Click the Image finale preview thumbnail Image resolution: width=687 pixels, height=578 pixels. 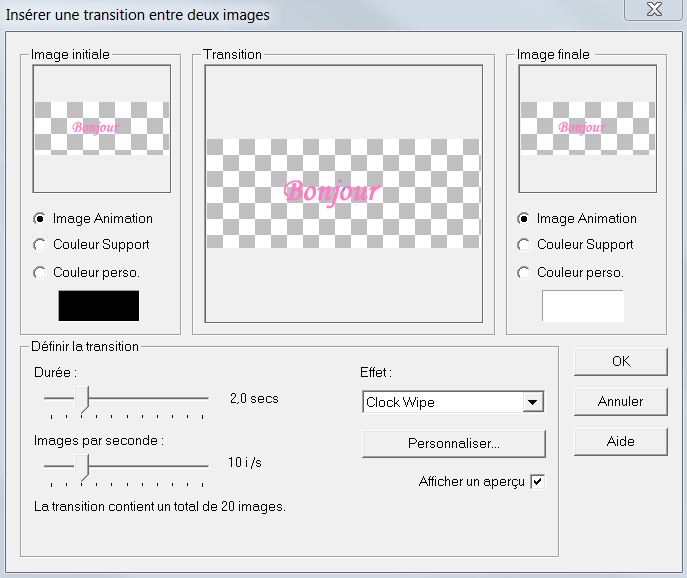[x=588, y=129]
